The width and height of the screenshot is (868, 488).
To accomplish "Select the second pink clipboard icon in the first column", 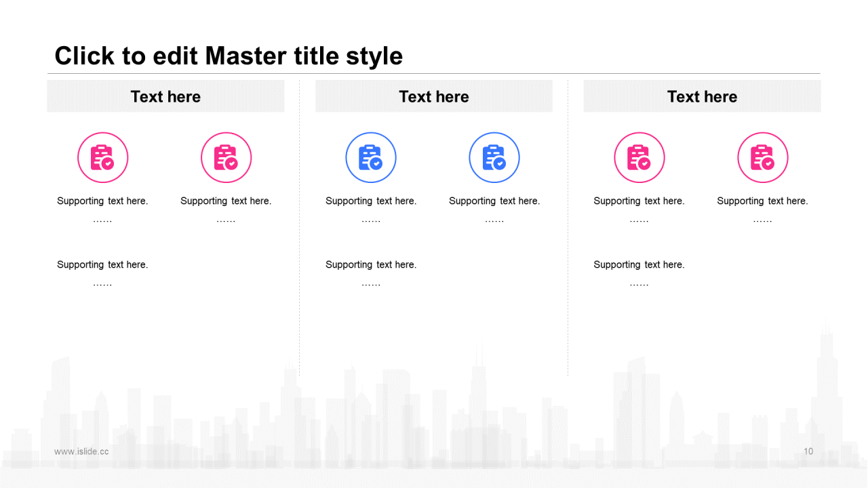I will pos(226,157).
